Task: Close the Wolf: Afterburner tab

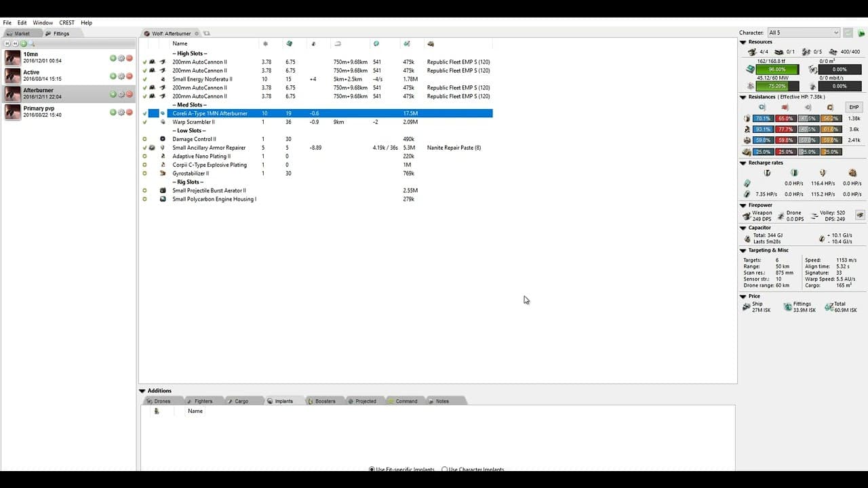Action: click(x=197, y=33)
